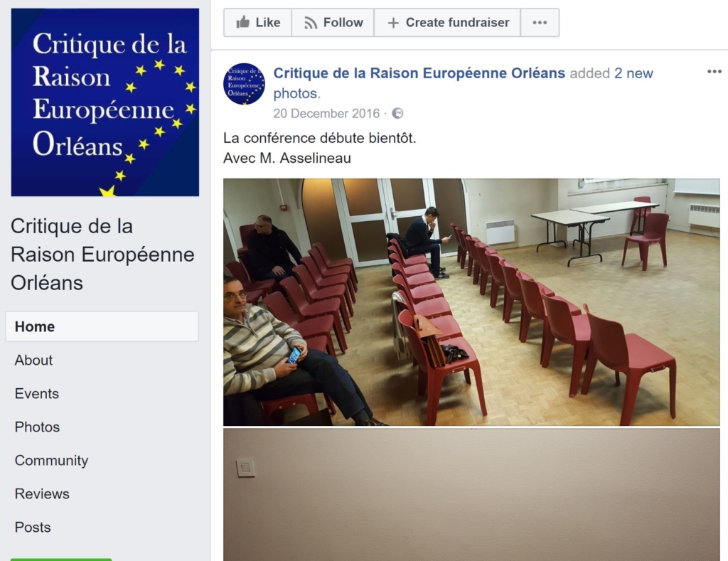Image resolution: width=728 pixels, height=561 pixels.
Task: Click the 20 December 2016 timestamp
Action: pos(326,113)
